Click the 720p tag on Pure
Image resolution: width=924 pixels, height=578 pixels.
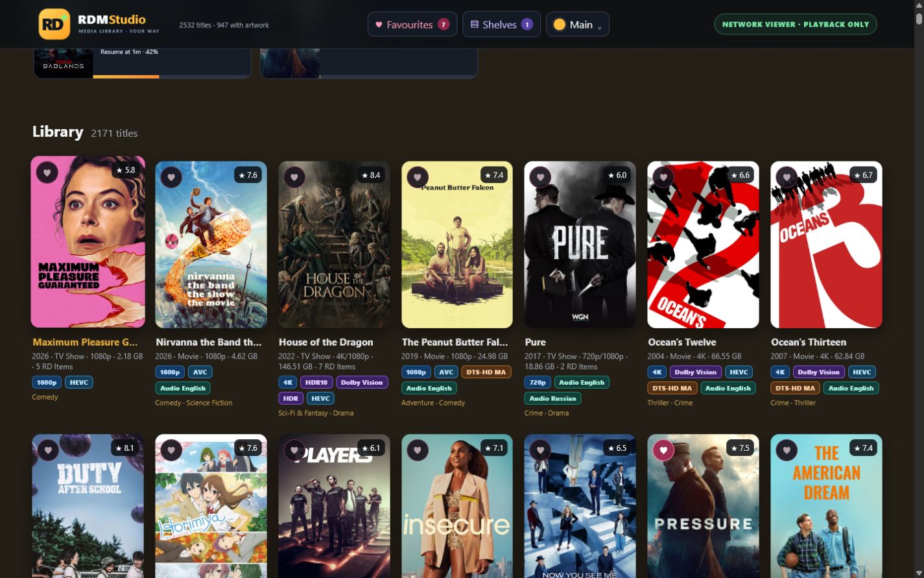click(x=538, y=382)
